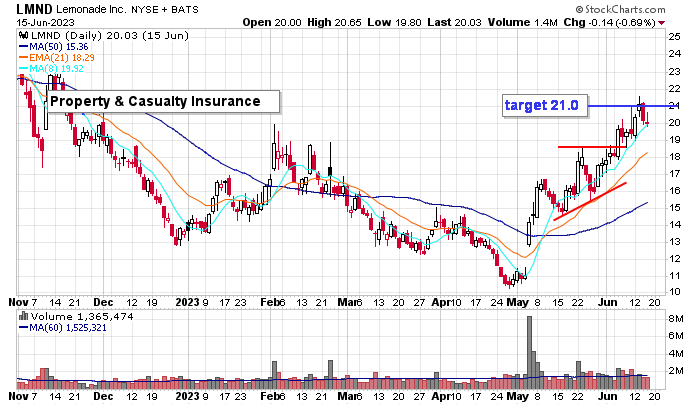Click the 18 price axis label
Screen dimensions: 700x405
pos(675,157)
